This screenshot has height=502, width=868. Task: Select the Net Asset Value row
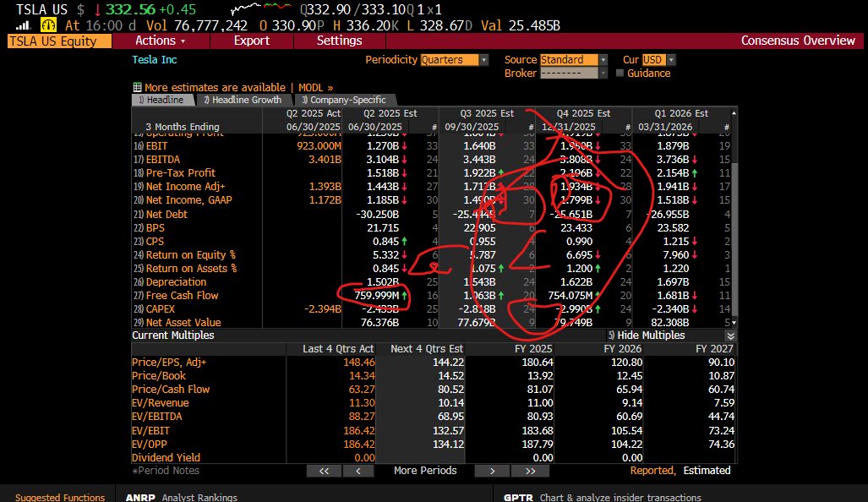(183, 322)
